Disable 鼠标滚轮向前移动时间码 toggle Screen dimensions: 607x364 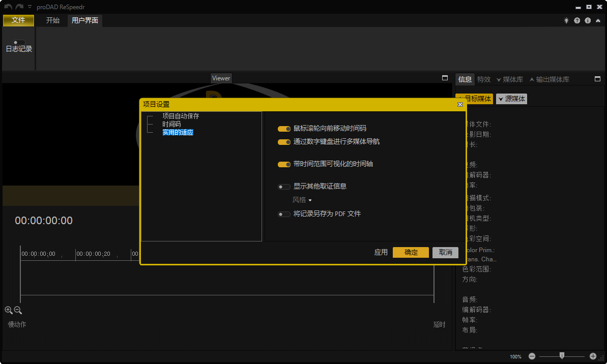[284, 129]
